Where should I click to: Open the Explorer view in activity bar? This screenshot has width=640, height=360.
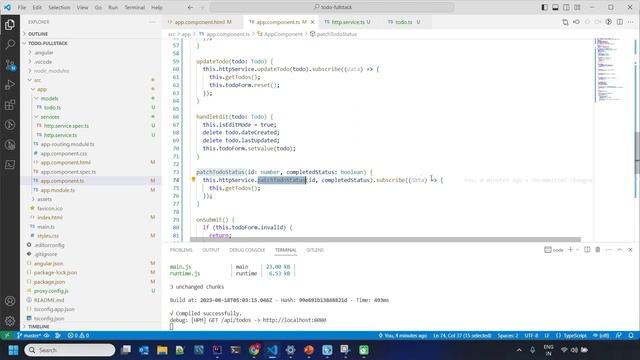pyautogui.click(x=10, y=25)
